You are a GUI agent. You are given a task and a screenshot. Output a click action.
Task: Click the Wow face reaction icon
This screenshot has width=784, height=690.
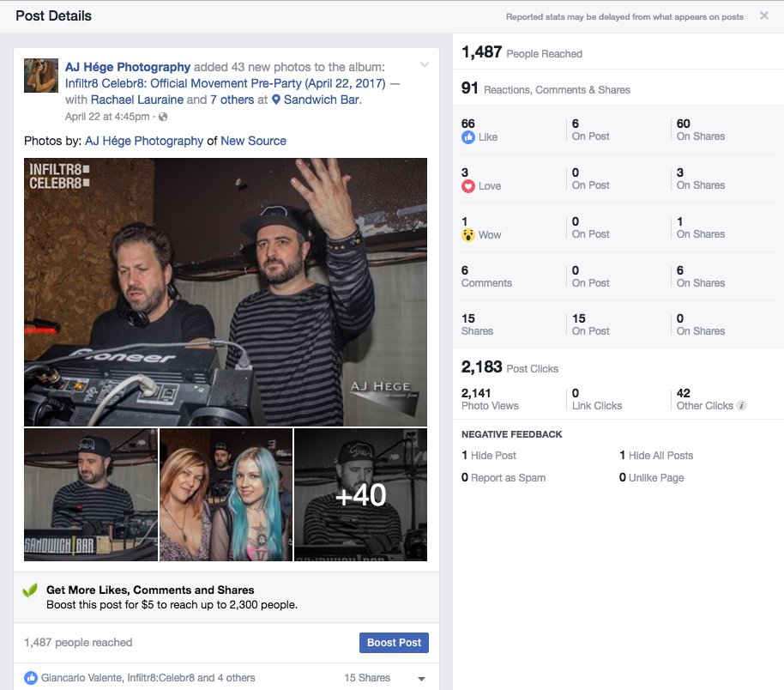(468, 235)
